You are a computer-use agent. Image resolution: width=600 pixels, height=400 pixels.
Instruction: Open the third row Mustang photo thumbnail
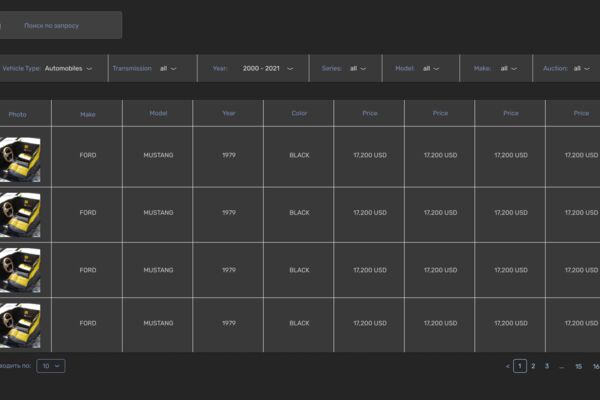point(20,270)
